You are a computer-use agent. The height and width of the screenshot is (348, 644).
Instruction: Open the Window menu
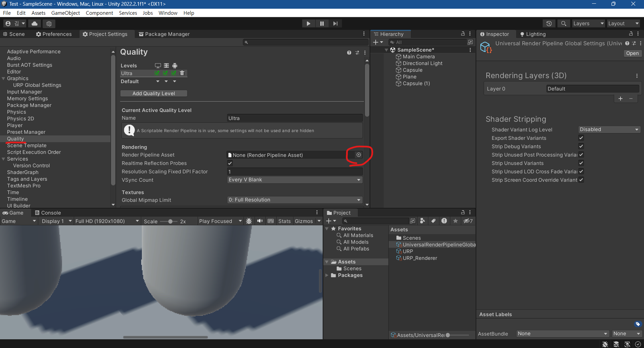(x=168, y=13)
